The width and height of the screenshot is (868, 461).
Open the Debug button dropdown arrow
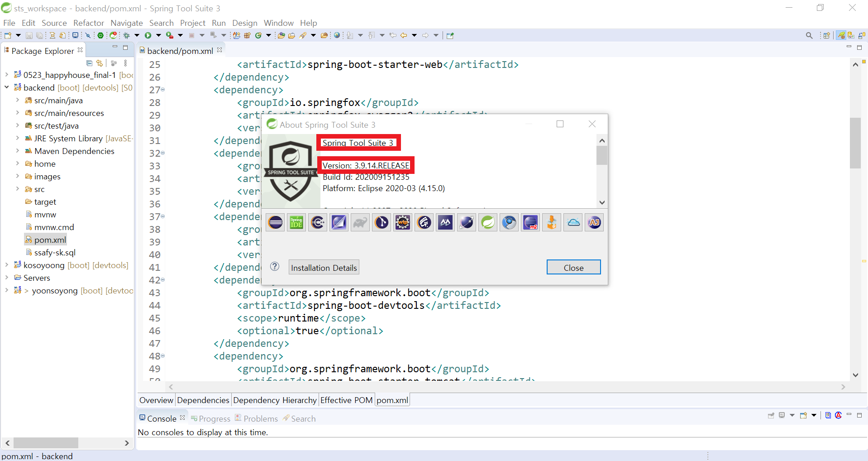137,35
